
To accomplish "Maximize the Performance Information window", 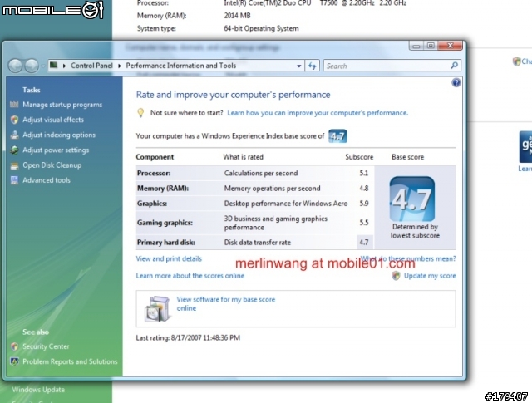I will [x=431, y=46].
